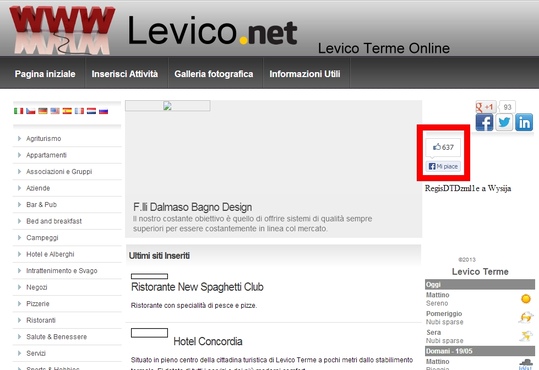Open the Appartamenti category
539x370 pixels.
46,155
